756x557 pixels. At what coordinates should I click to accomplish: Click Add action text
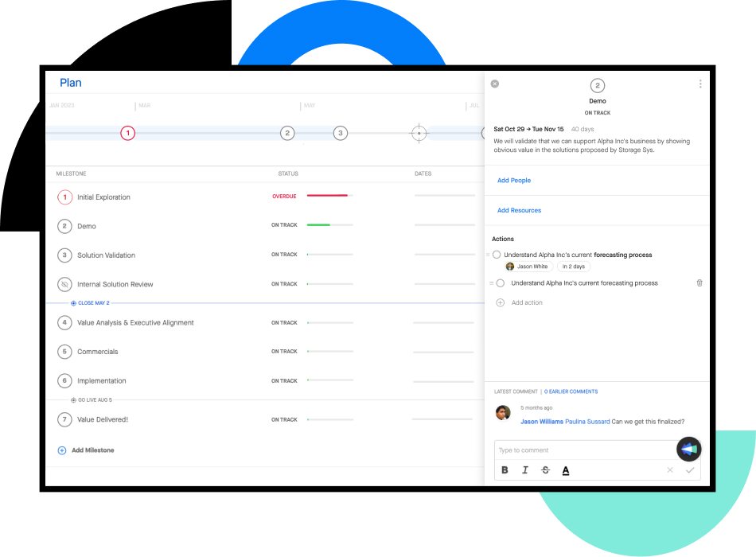(x=527, y=303)
